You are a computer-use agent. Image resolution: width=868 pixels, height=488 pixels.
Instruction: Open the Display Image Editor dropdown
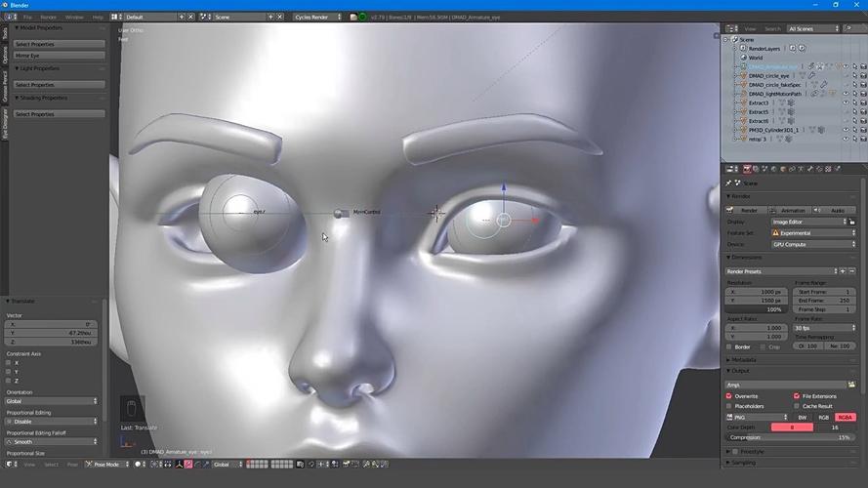tap(809, 222)
